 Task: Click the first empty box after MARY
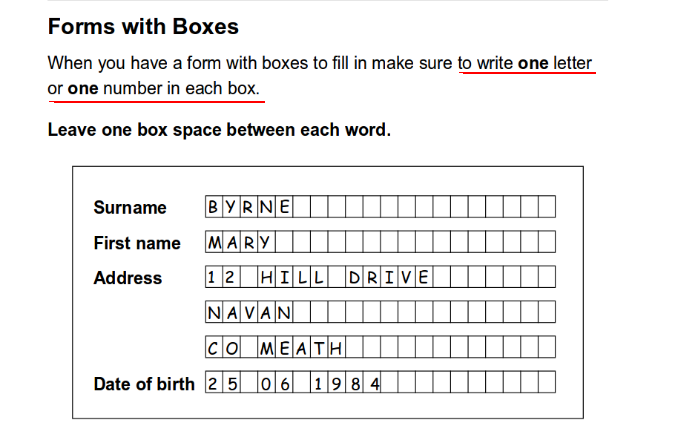pyautogui.click(x=284, y=243)
